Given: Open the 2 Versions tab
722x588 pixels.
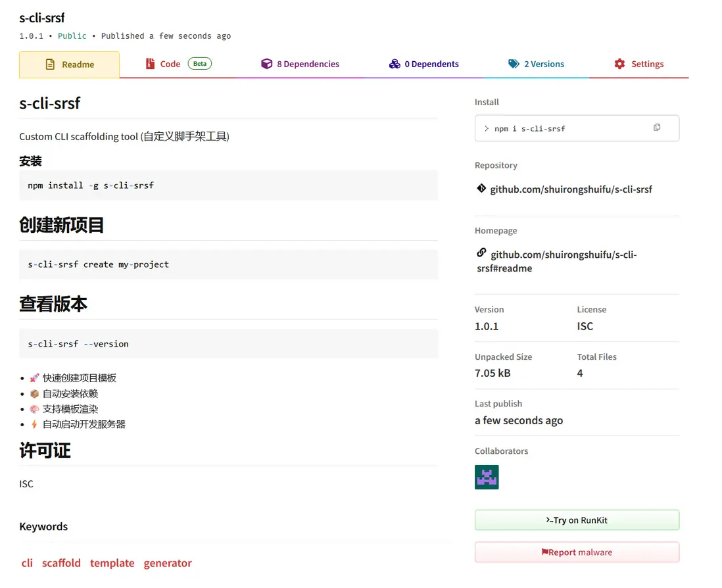Looking at the screenshot, I should coord(537,64).
